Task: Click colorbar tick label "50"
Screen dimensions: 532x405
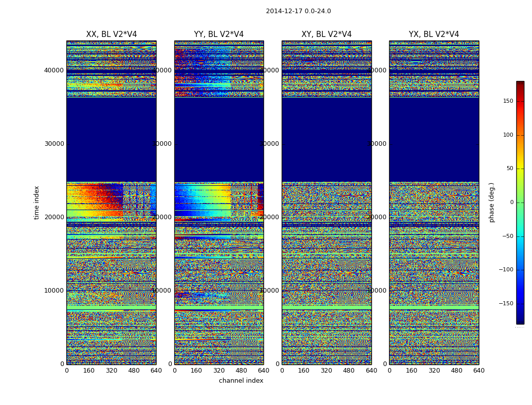Action: pyautogui.click(x=510, y=169)
